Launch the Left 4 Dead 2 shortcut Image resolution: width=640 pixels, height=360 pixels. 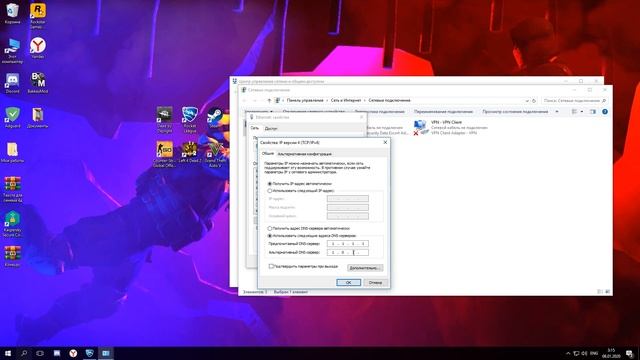[x=189, y=151]
